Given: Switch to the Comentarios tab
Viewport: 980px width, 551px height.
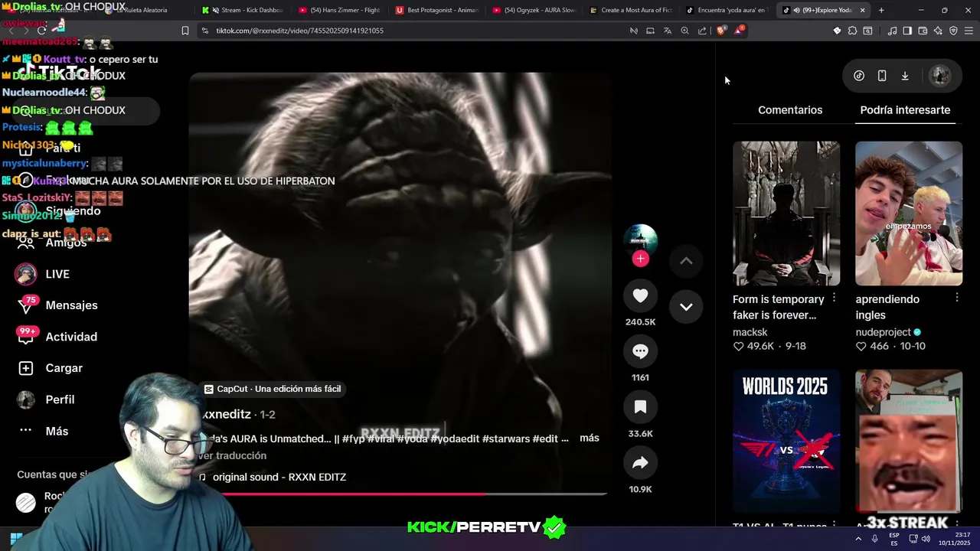Looking at the screenshot, I should pyautogui.click(x=790, y=110).
